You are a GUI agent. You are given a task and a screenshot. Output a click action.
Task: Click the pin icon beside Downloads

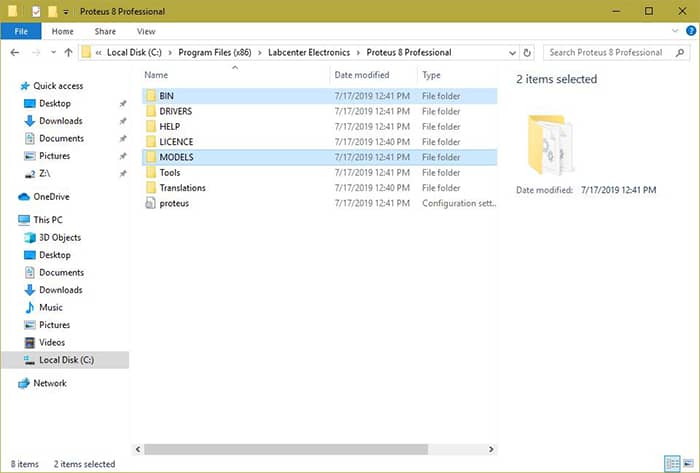click(x=123, y=121)
